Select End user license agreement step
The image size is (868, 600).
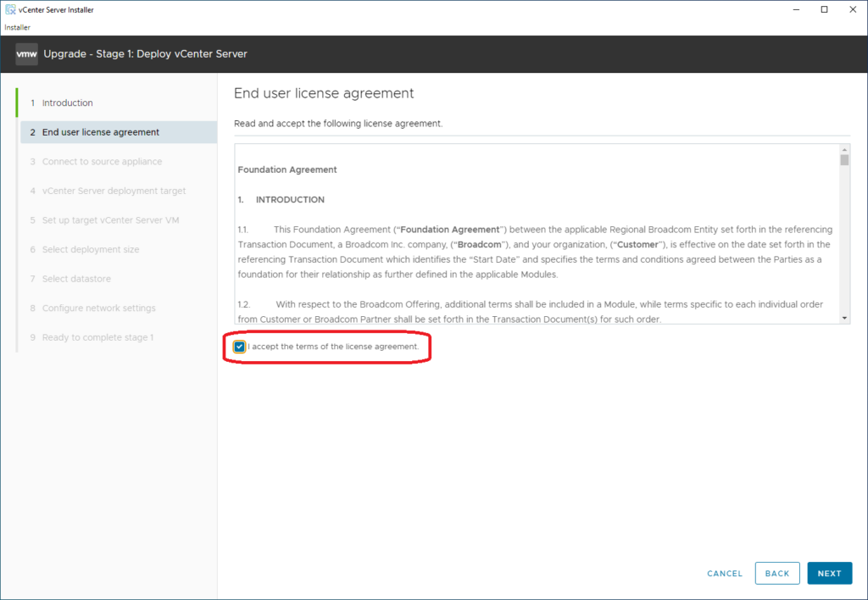[x=100, y=132]
